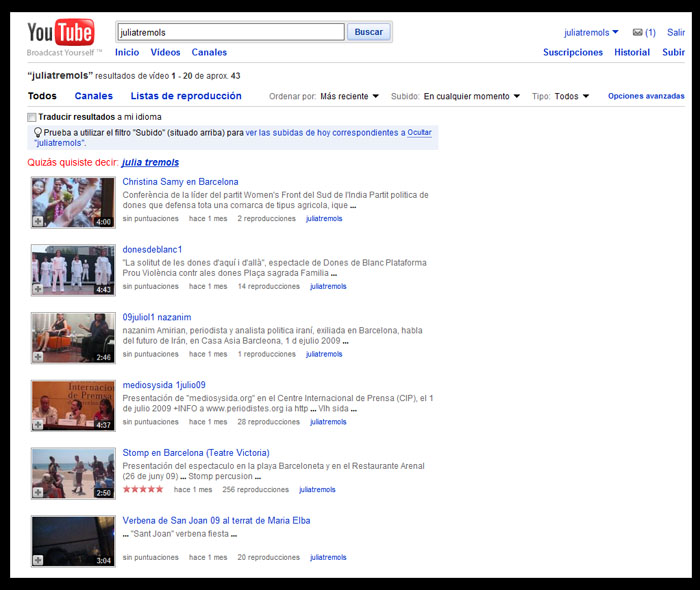Open Opciones avanzadas
This screenshot has height=590, width=700.
(x=646, y=96)
